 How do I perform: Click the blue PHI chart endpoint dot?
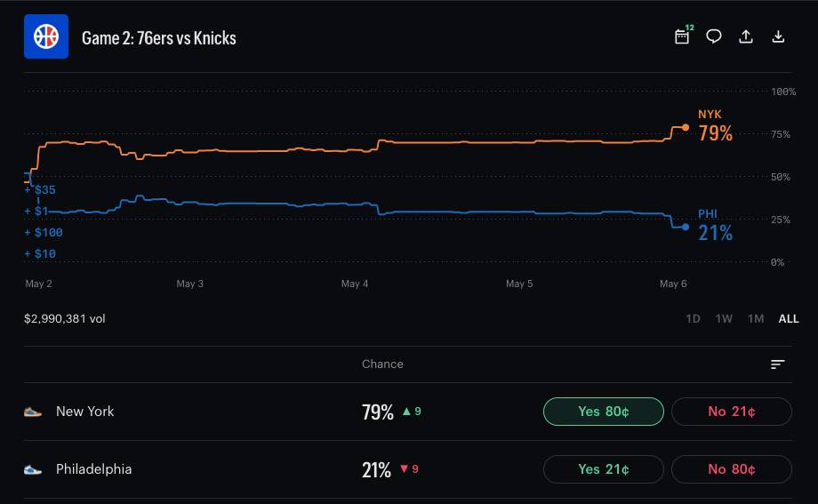click(x=686, y=227)
